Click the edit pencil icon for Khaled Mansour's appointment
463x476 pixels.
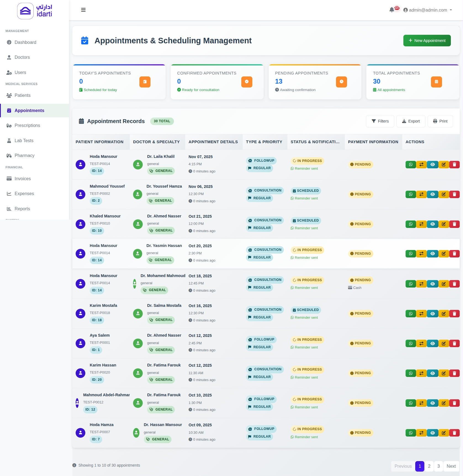[443, 224]
